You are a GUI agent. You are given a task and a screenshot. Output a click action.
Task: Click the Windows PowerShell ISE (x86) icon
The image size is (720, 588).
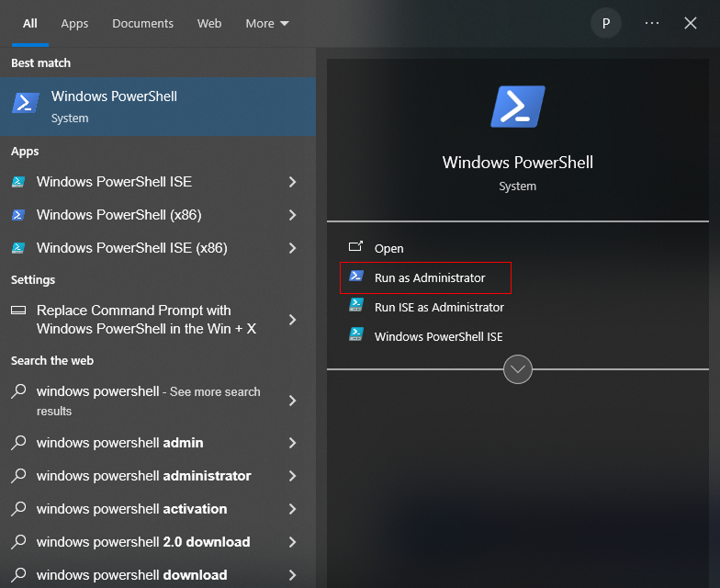click(x=18, y=248)
